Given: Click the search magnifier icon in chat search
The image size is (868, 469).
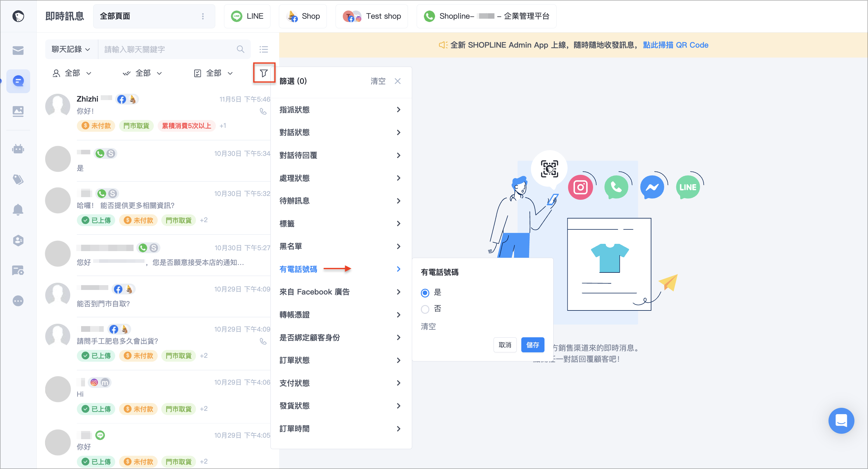Looking at the screenshot, I should pyautogui.click(x=240, y=49).
